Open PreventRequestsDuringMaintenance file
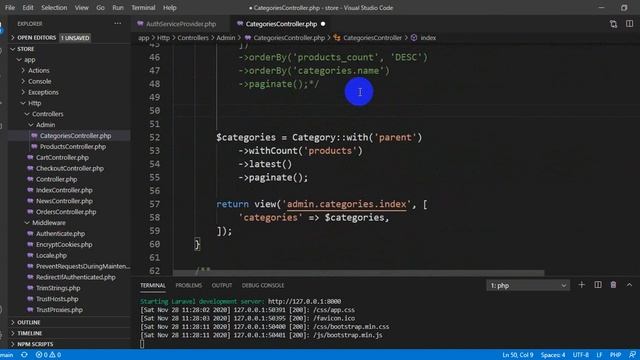 point(83,266)
